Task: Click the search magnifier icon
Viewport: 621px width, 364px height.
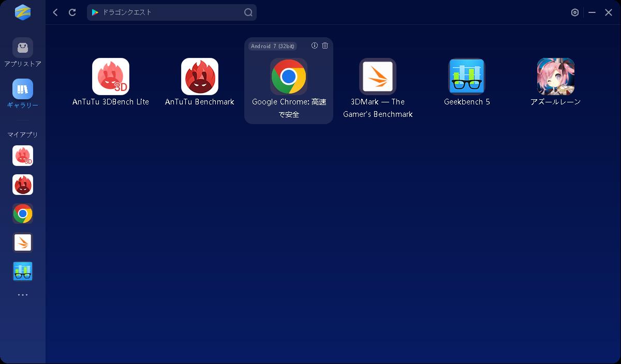Action: pyautogui.click(x=248, y=12)
